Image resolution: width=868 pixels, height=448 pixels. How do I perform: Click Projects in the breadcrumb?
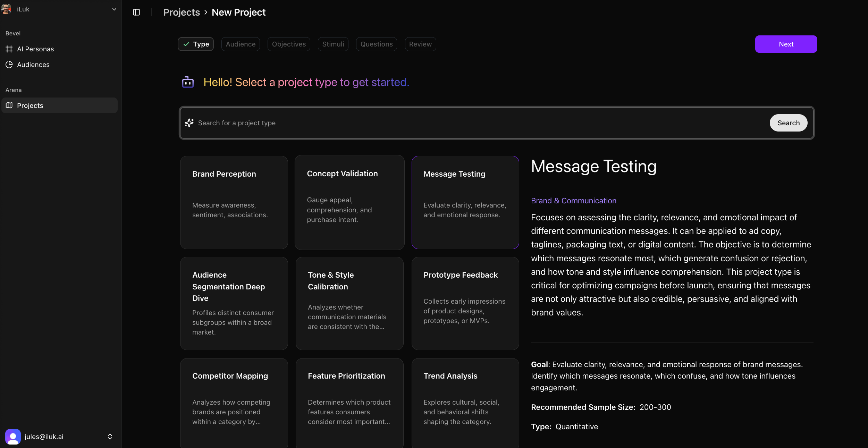[182, 12]
